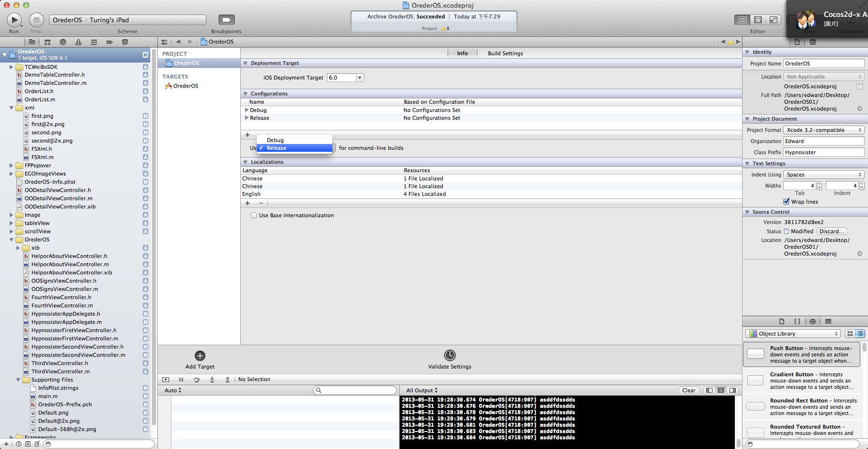Image resolution: width=868 pixels, height=449 pixels.
Task: Enable Use Base Internationalization checkbox
Action: tap(254, 215)
